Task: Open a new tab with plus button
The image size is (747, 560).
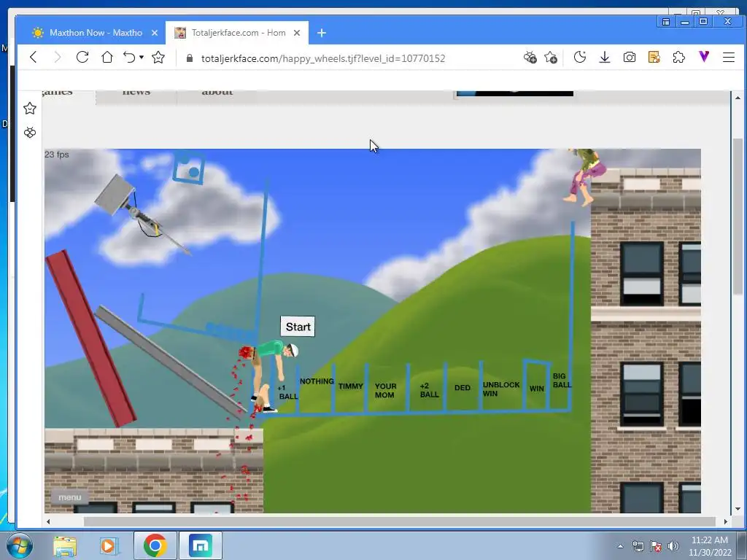Action: point(322,33)
